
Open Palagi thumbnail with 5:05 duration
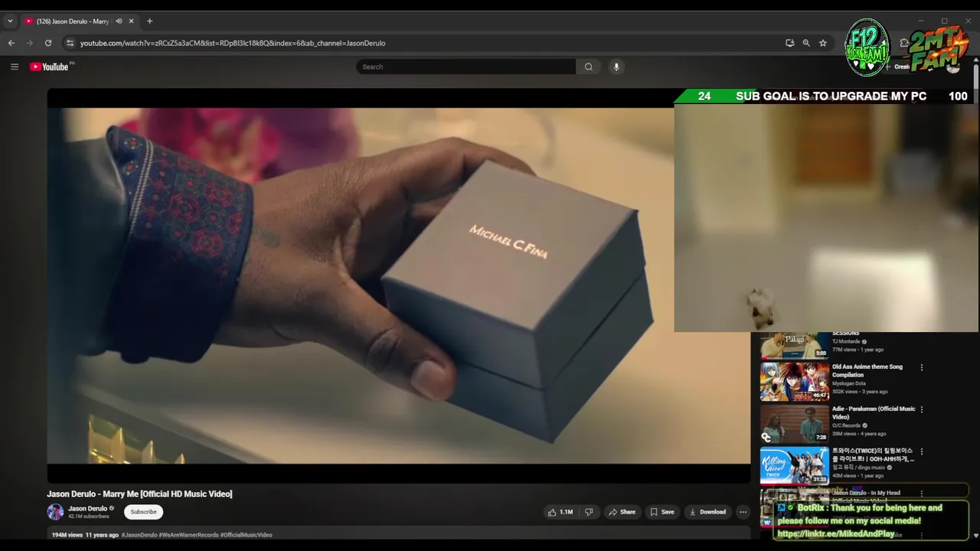point(794,345)
